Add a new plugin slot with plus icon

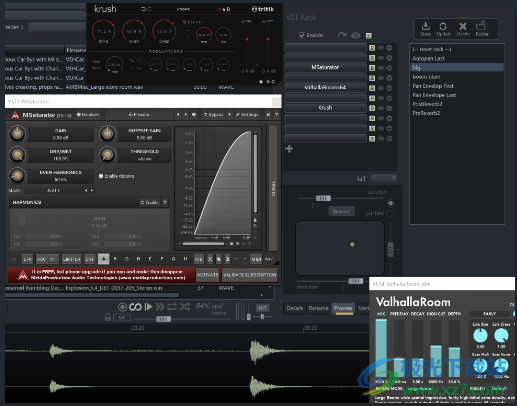point(289,149)
